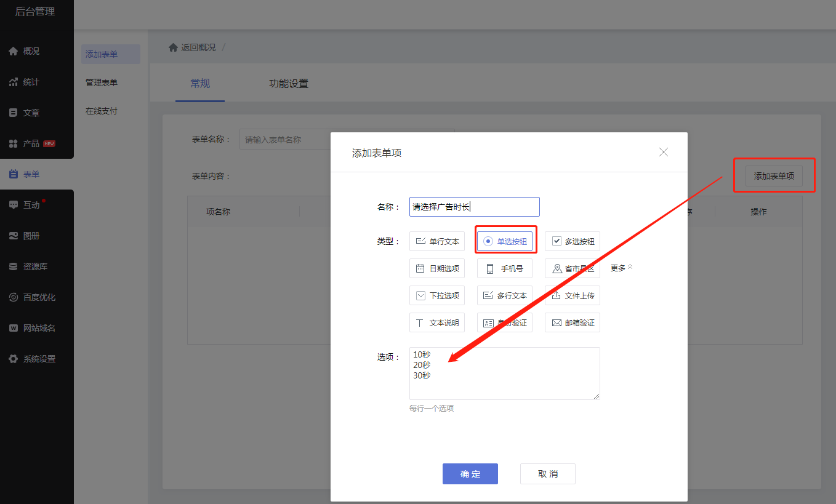
Task: Collapse the 更多 field types expander
Action: [x=621, y=268]
